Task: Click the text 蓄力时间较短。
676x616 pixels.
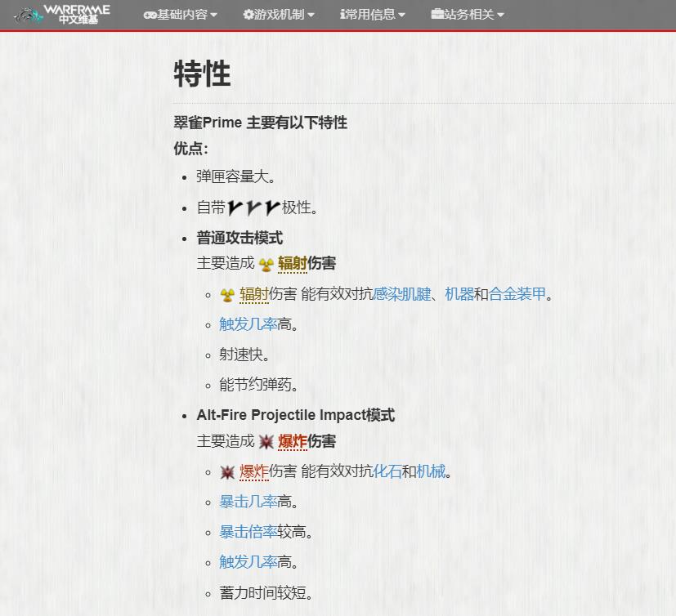Action: coord(266,594)
